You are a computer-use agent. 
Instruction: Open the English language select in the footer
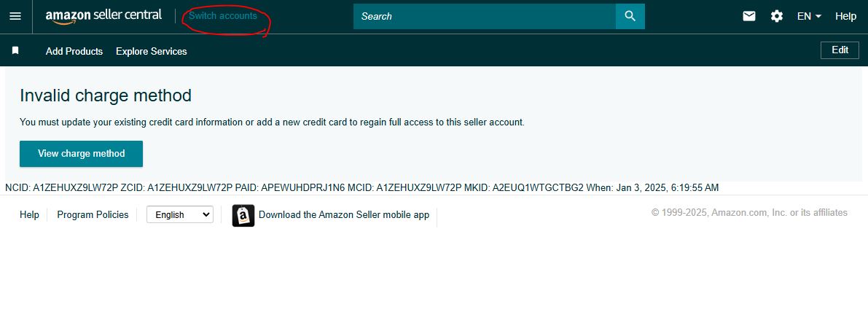[x=180, y=215]
